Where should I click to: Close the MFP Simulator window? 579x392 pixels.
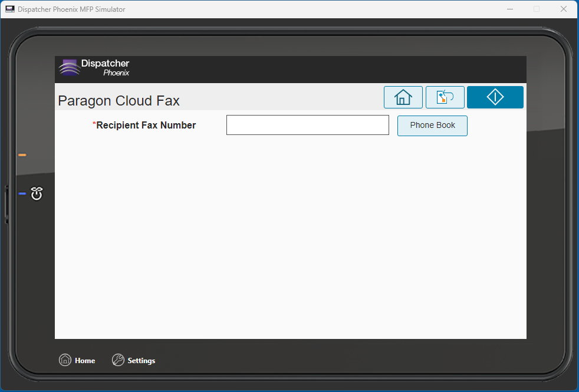[564, 9]
